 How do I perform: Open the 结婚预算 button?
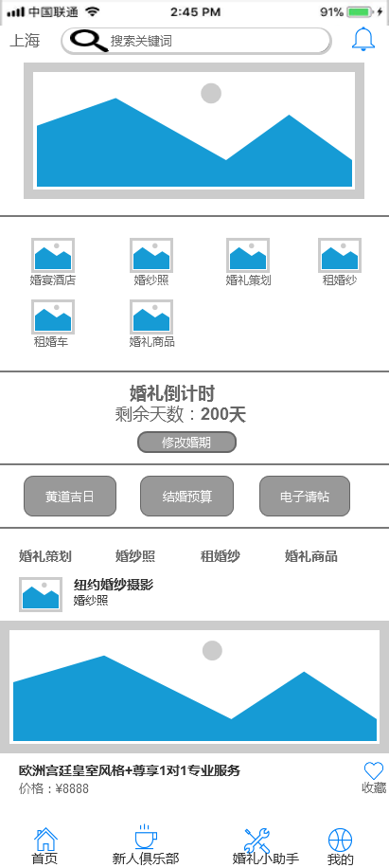(x=186, y=496)
